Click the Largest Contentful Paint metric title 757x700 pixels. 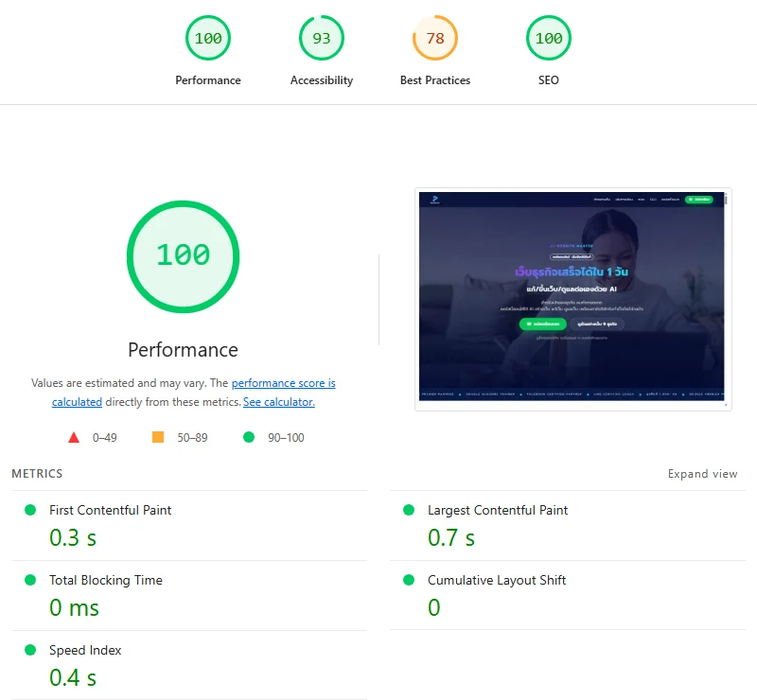(498, 510)
